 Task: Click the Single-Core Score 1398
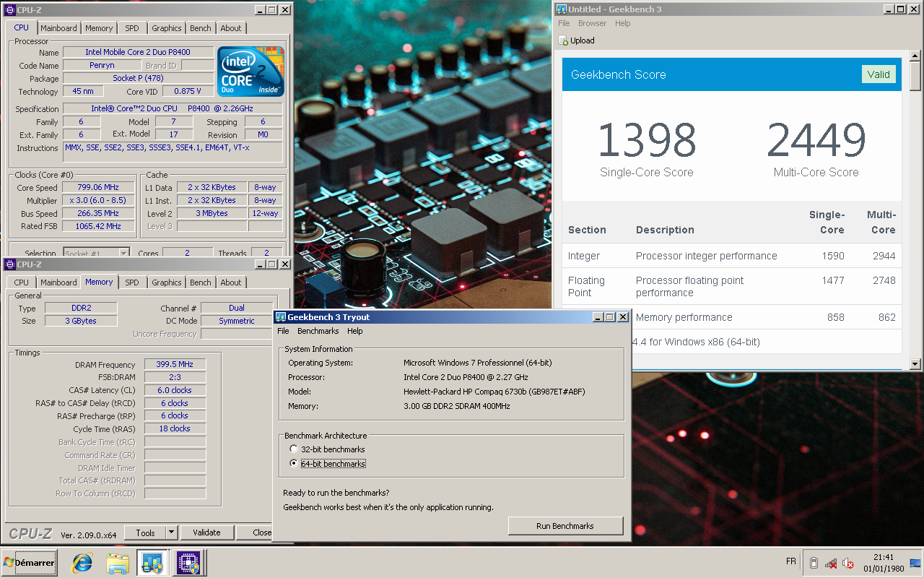[647, 140]
